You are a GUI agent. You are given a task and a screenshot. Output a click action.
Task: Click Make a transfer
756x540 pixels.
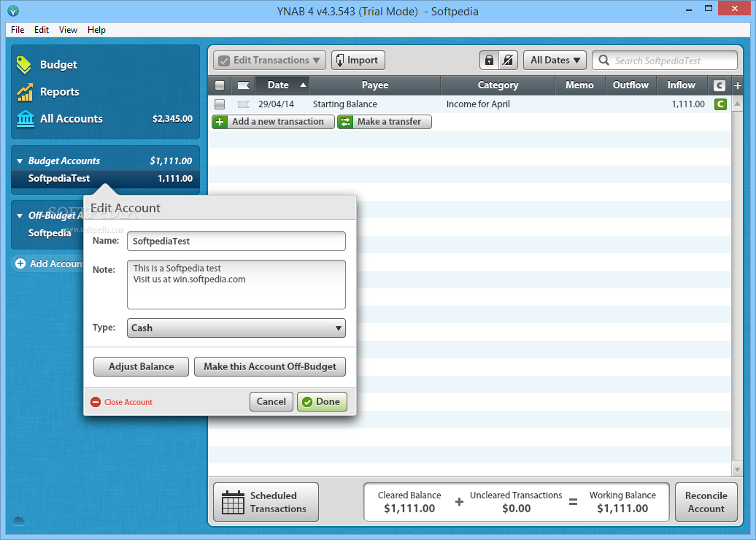pyautogui.click(x=385, y=121)
